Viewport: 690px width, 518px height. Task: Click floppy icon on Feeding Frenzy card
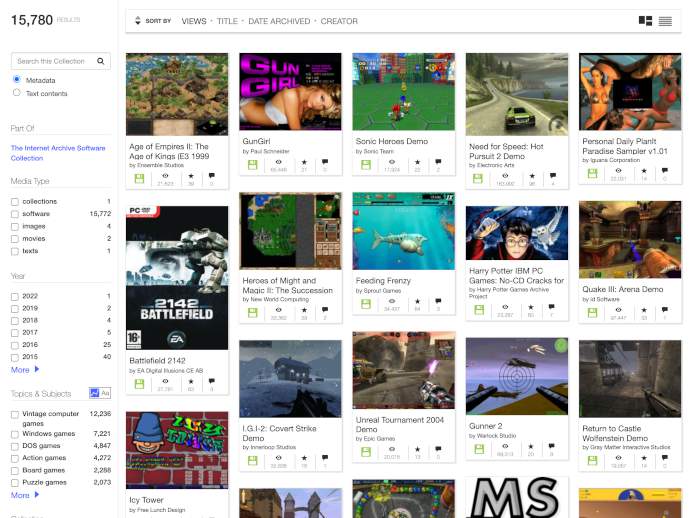tap(366, 304)
